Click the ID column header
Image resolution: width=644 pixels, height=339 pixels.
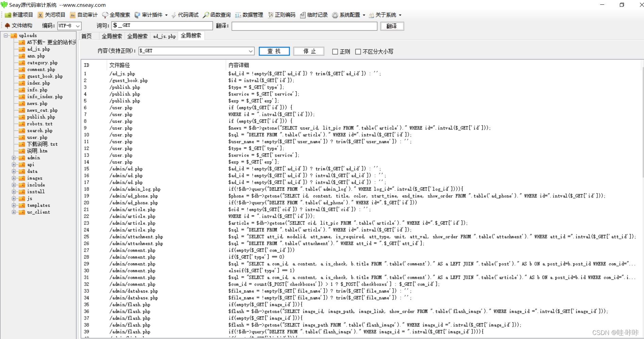94,65
